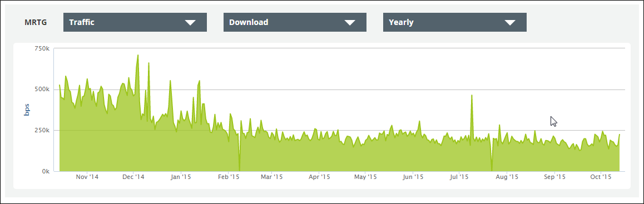Open the Download dropdown
This screenshot has height=204, width=644.
(295, 22)
